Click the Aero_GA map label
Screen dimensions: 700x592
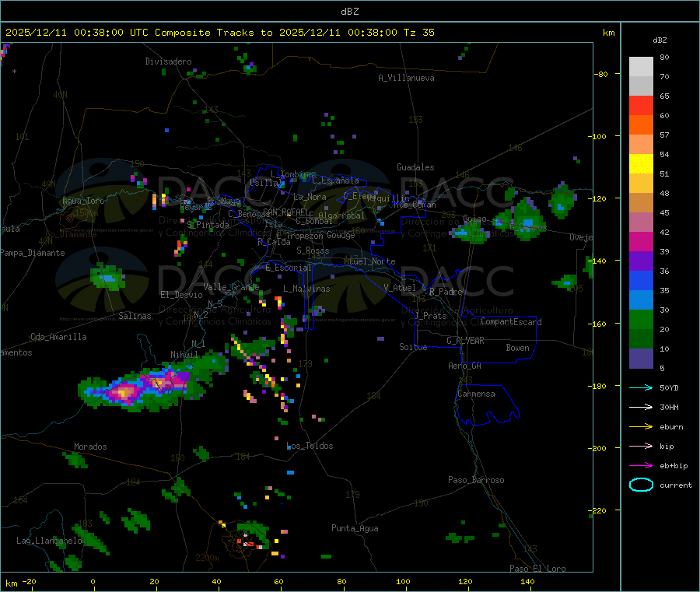click(465, 366)
